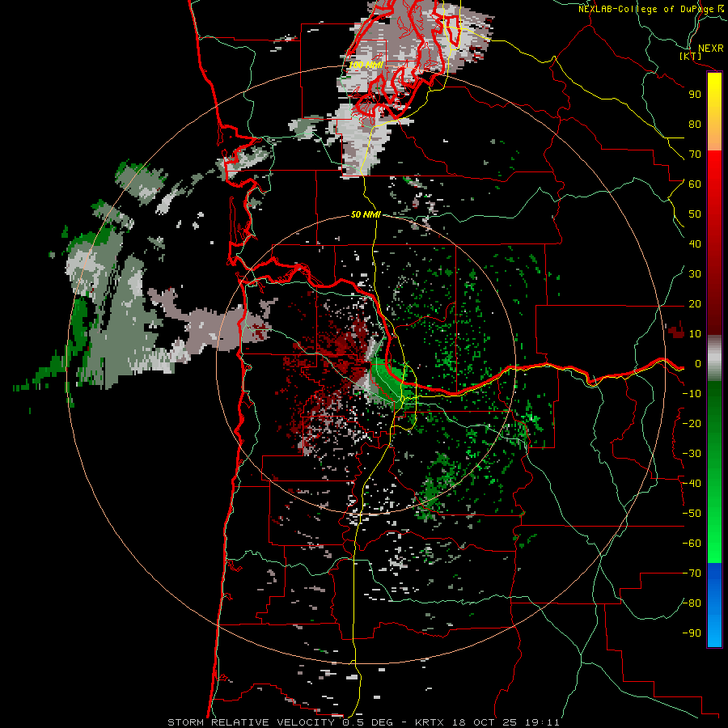Select the 60 value on velocity scale

coord(695,184)
